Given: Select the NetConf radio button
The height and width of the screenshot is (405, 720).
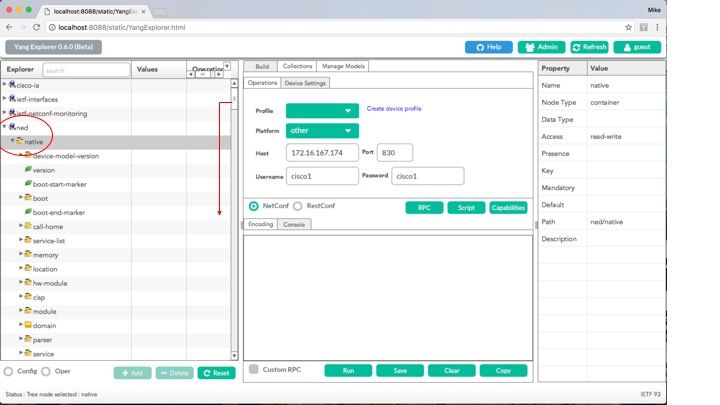Looking at the screenshot, I should click(x=253, y=206).
